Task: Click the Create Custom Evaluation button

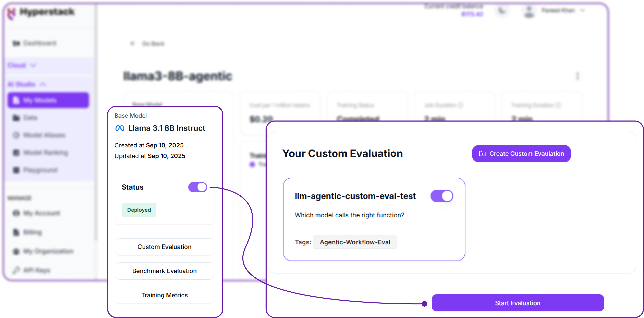Action: (x=521, y=153)
